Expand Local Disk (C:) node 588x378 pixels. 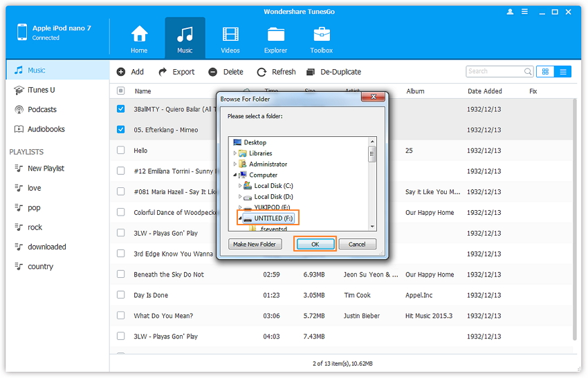(240, 186)
